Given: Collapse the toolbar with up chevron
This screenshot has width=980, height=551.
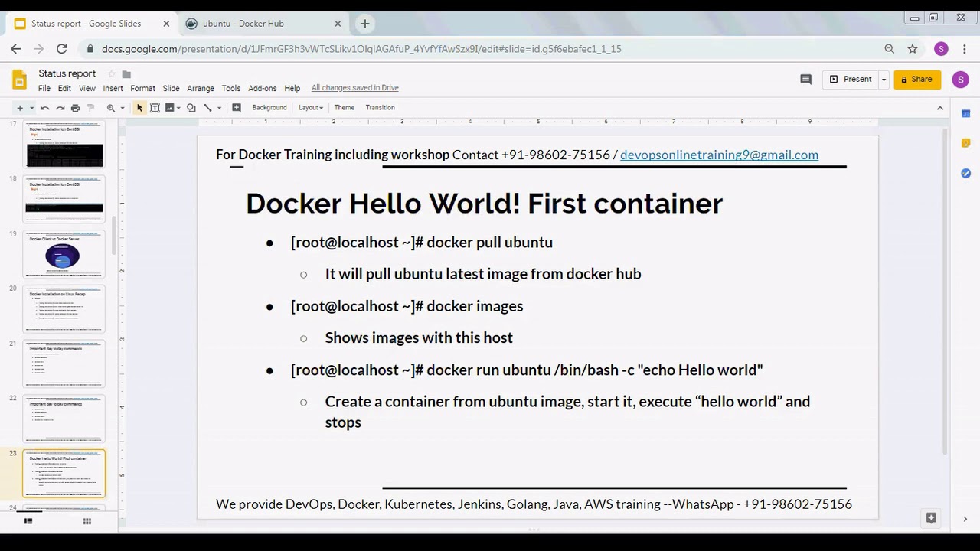Looking at the screenshot, I should coord(940,108).
